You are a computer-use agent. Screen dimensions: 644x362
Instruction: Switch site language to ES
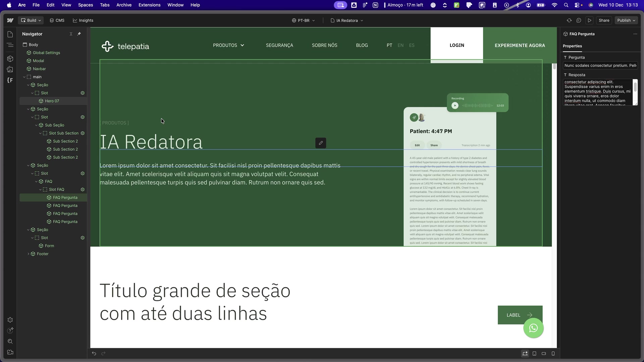412,45
